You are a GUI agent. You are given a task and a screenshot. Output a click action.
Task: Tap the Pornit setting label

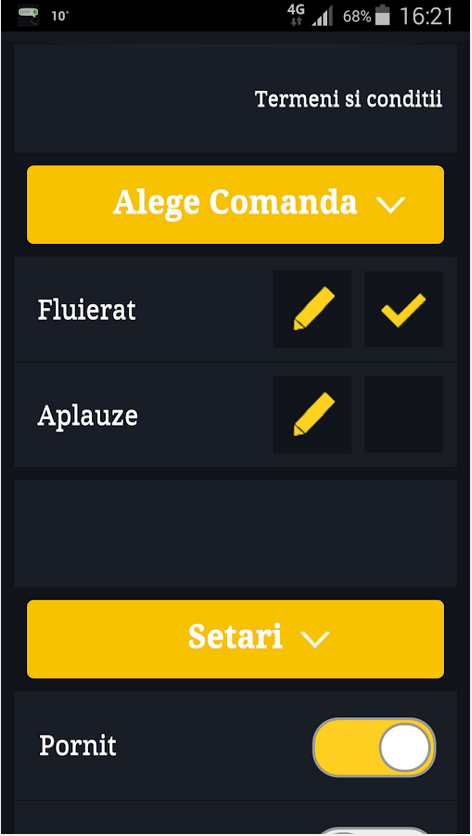[78, 745]
